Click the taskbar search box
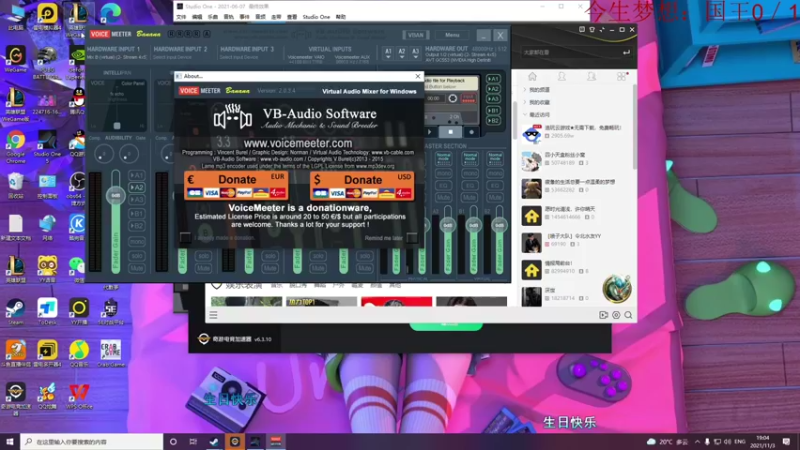This screenshot has height=450, width=800. 92,442
